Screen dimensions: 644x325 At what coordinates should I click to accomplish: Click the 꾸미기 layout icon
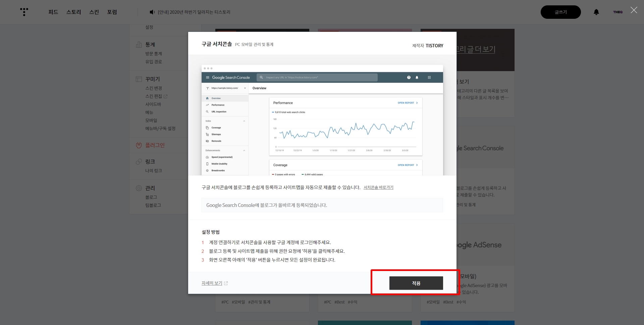tap(139, 79)
